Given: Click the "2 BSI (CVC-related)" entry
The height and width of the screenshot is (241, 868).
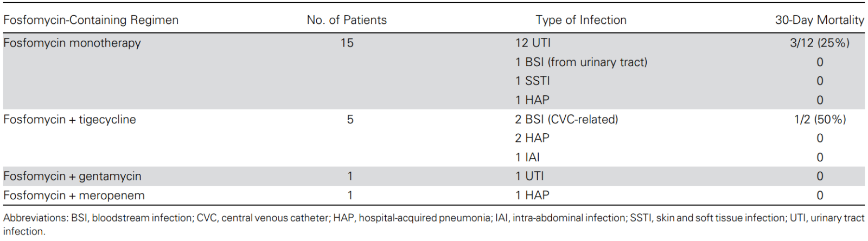Looking at the screenshot, I should pos(566,120).
